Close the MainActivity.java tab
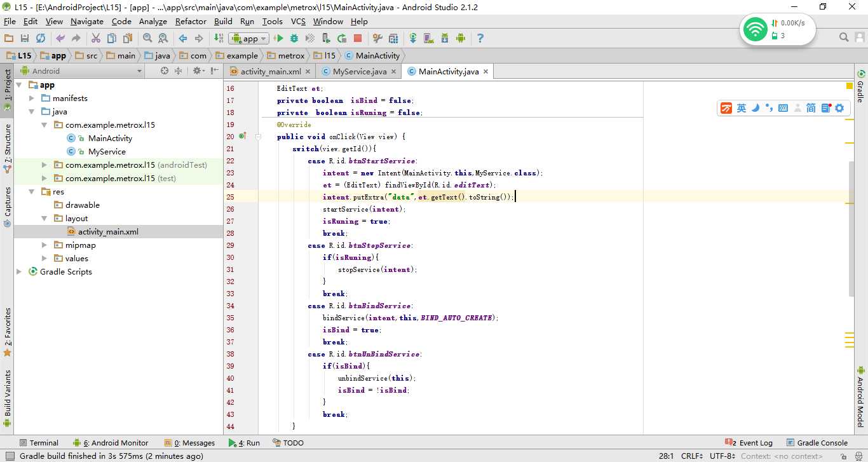Screen dimensions: 868x462 click(x=486, y=72)
